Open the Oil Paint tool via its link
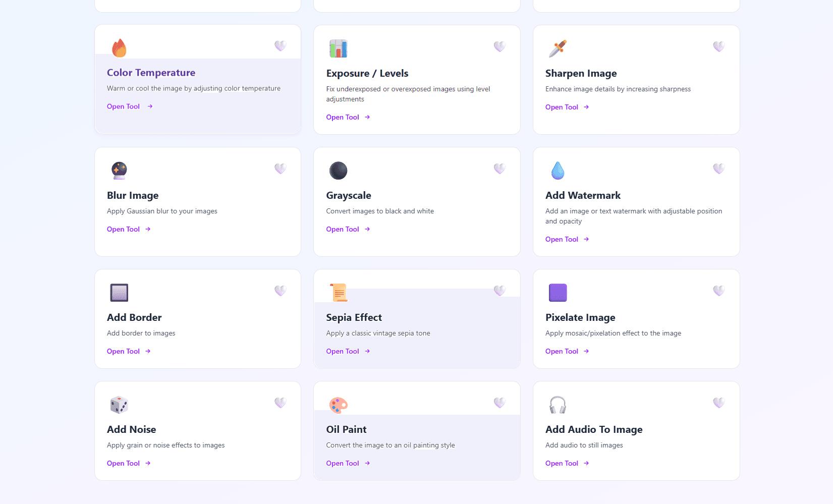The image size is (833, 504). 348,463
